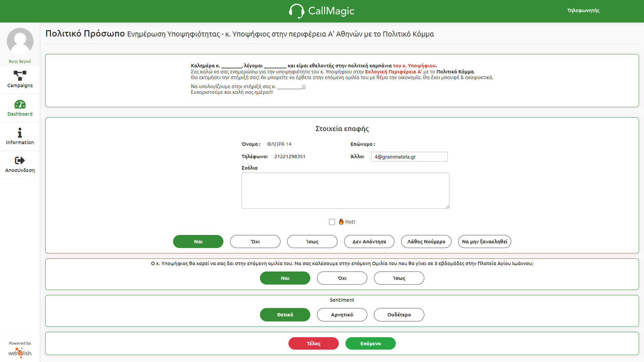Click the flame icon next to Hot!

tap(341, 222)
